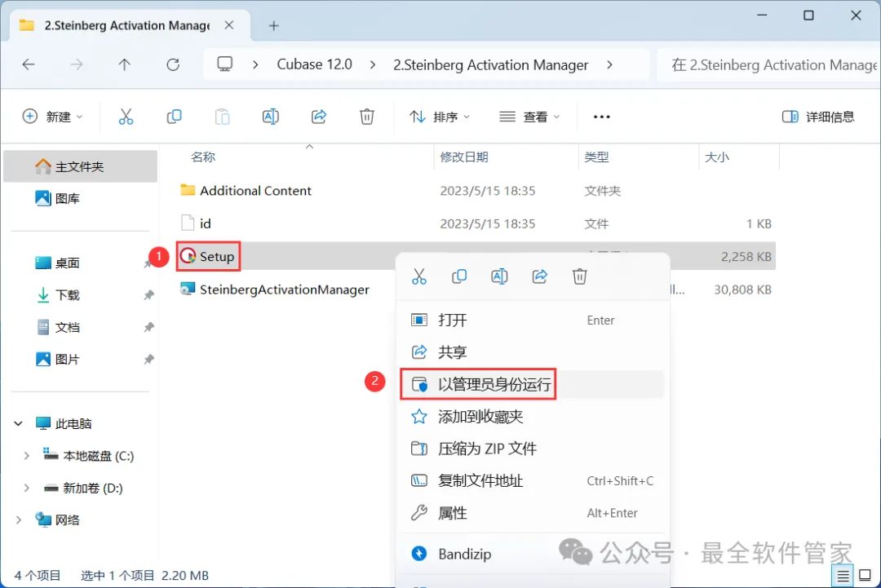Switch to large thumbnails view icon
The image size is (881, 588).
pyautogui.click(x=866, y=575)
